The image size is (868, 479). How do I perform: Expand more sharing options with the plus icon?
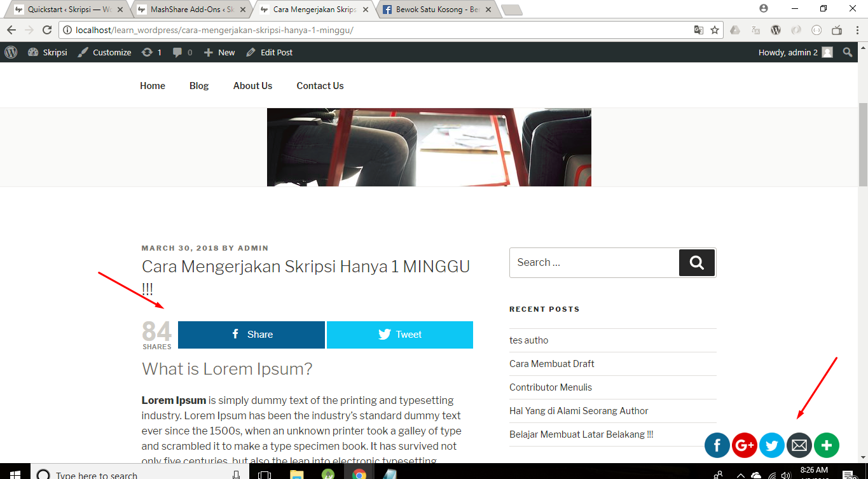click(x=827, y=445)
